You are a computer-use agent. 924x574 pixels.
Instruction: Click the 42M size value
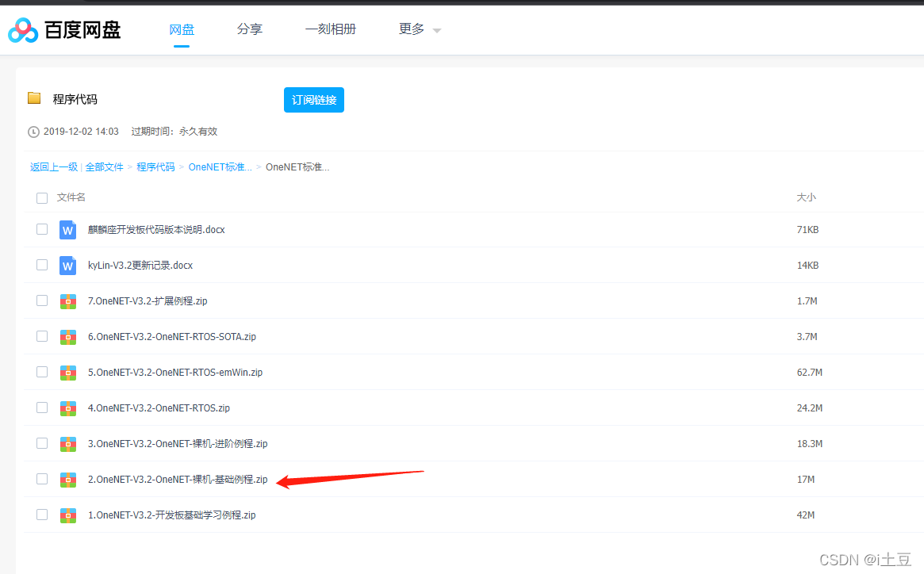coord(806,515)
